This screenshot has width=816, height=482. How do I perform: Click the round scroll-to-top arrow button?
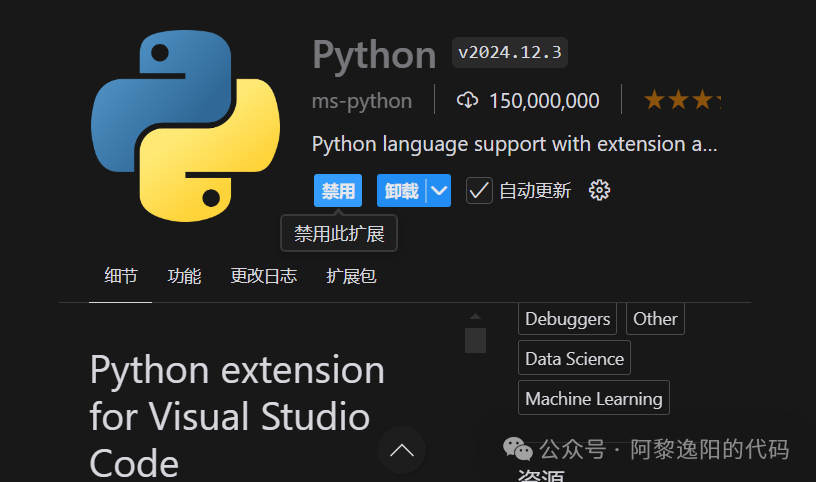(x=402, y=450)
